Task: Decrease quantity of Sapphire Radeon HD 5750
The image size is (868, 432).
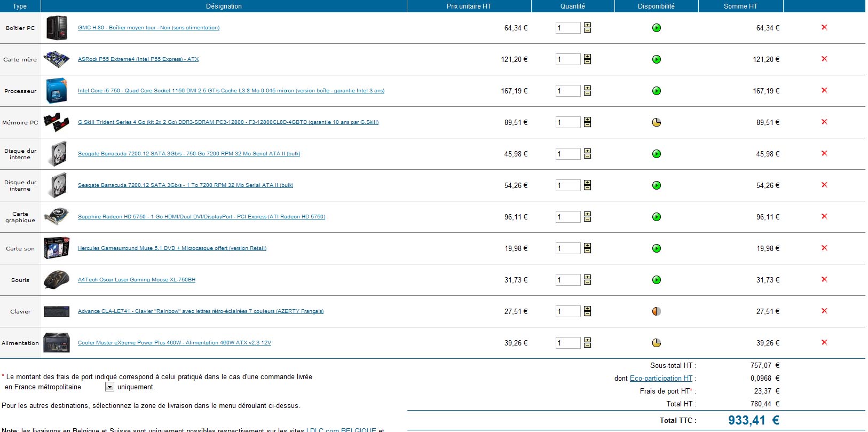Action: coord(587,219)
